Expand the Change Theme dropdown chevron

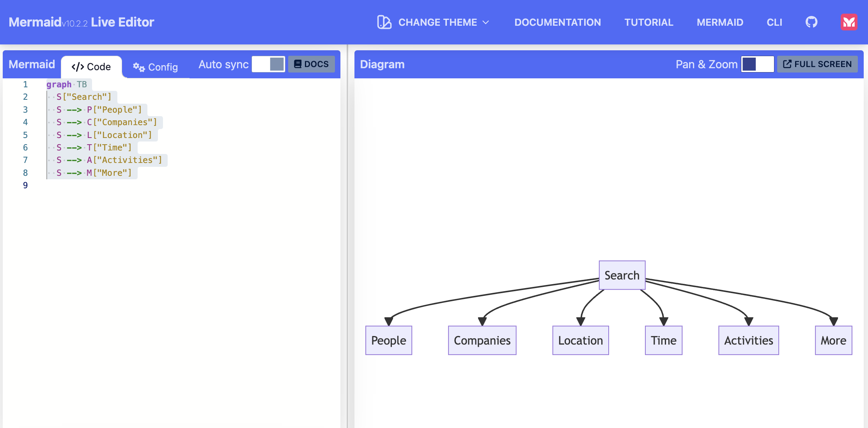pyautogui.click(x=486, y=23)
